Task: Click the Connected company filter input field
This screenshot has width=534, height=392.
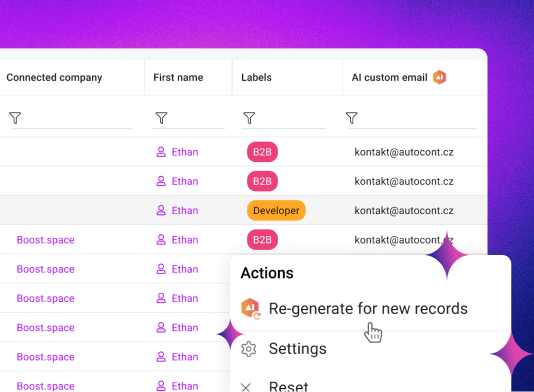Action: (x=72, y=118)
